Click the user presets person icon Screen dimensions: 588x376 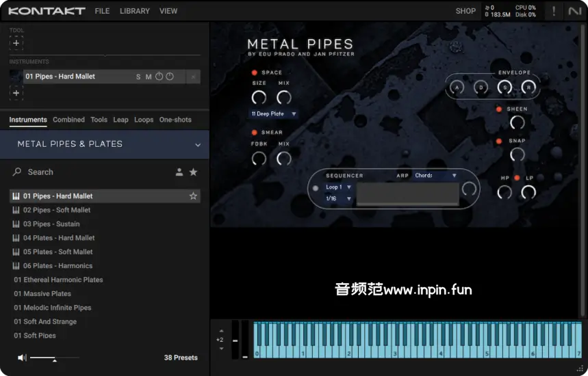pos(179,172)
